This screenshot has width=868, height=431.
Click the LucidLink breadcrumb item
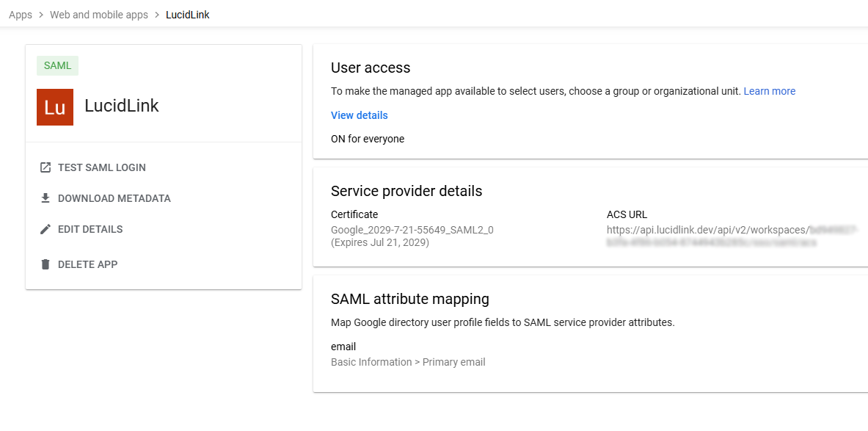coord(188,15)
